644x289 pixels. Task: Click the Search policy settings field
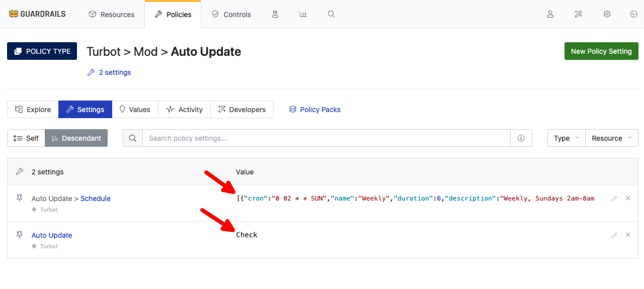click(x=326, y=138)
